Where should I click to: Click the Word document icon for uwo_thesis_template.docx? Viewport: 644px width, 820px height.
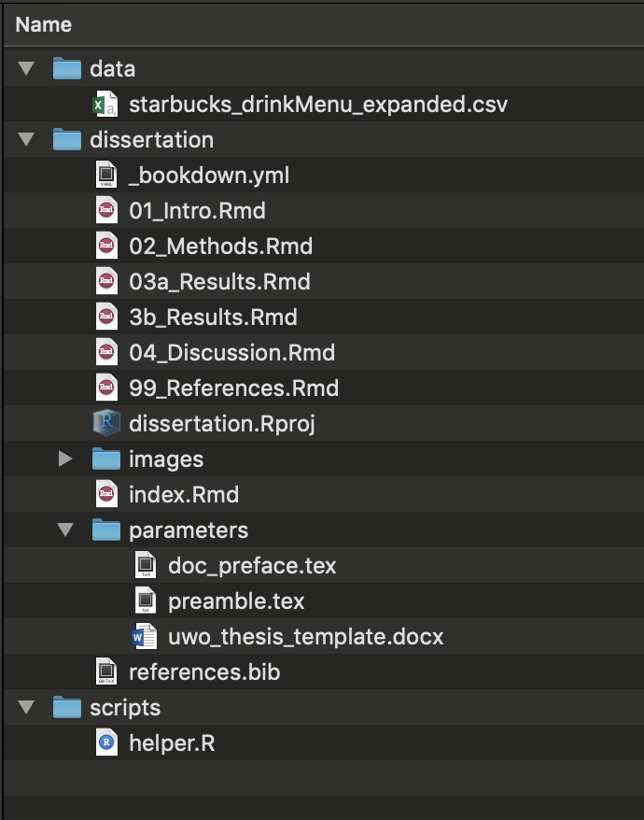tap(146, 636)
